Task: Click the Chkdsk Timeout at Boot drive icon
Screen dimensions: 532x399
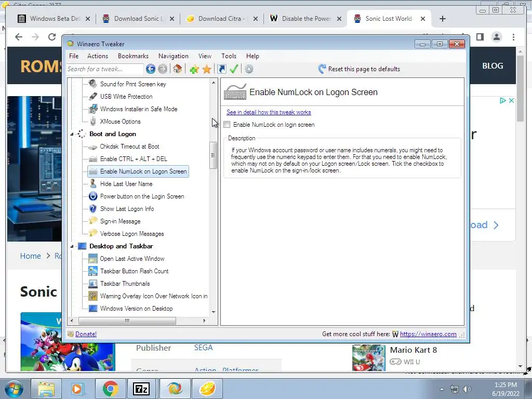Action: pyautogui.click(x=92, y=147)
